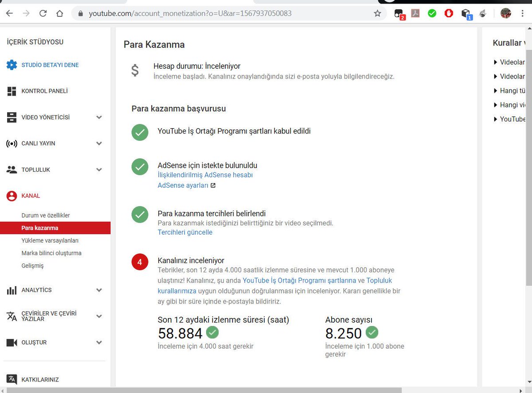Open the red shield extension icon

449,13
